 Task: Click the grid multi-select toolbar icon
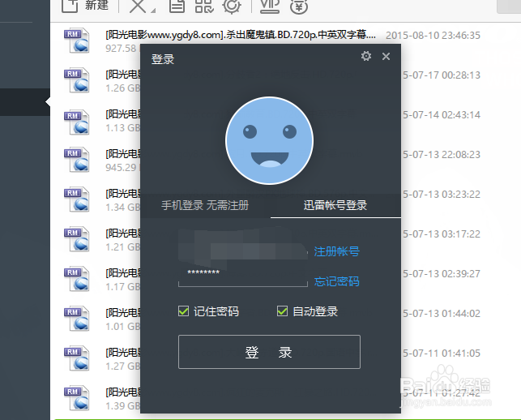pyautogui.click(x=203, y=6)
